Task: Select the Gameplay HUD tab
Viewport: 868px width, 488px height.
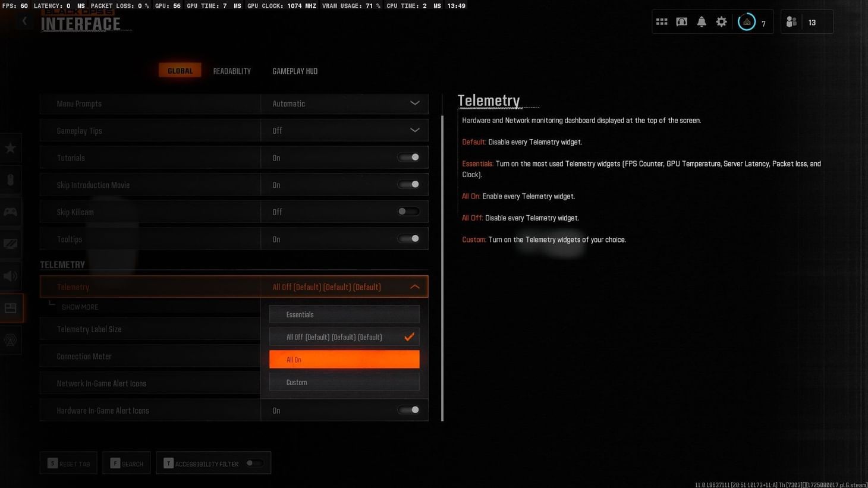Action: click(295, 71)
